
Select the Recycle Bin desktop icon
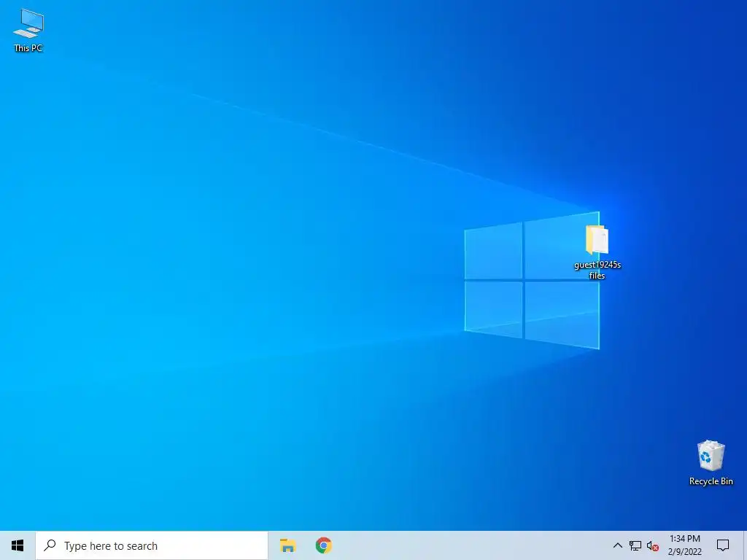711,462
